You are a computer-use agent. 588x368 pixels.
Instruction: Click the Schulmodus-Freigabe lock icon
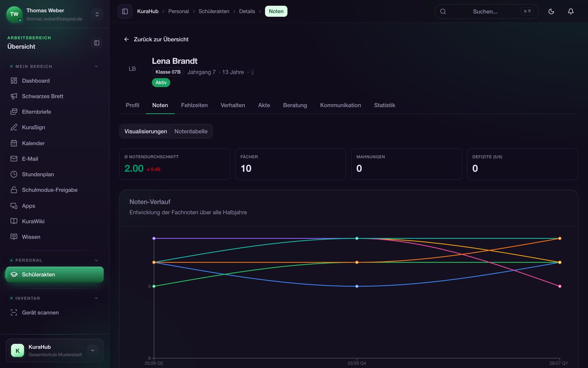(x=14, y=190)
